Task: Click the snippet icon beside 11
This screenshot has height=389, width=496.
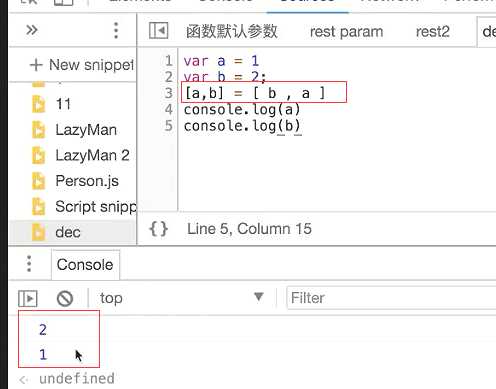Action: click(38, 104)
